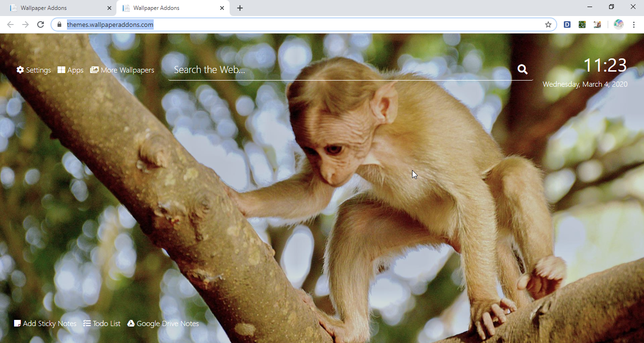
Task: Click the Add Sticky Notes icon
Action: [x=17, y=323]
